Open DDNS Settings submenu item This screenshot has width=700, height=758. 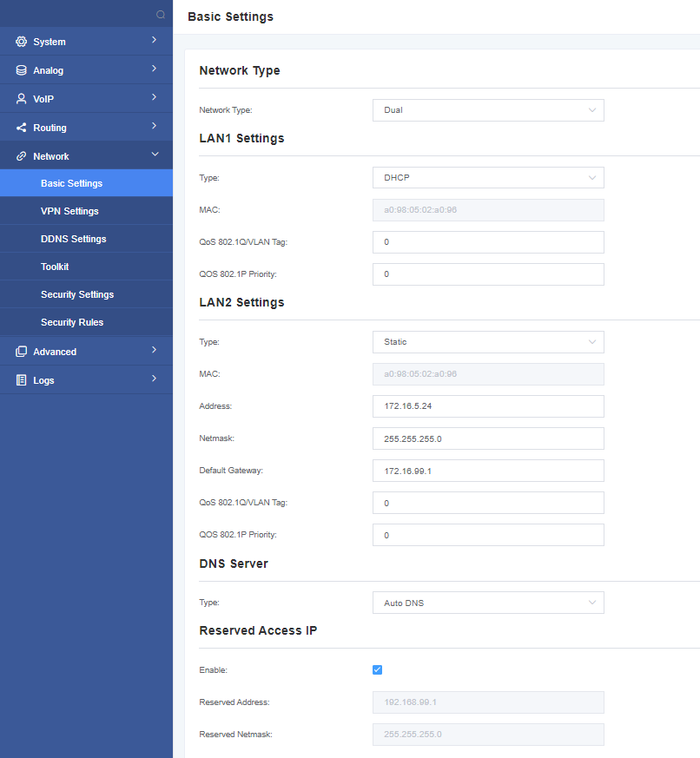[86, 239]
